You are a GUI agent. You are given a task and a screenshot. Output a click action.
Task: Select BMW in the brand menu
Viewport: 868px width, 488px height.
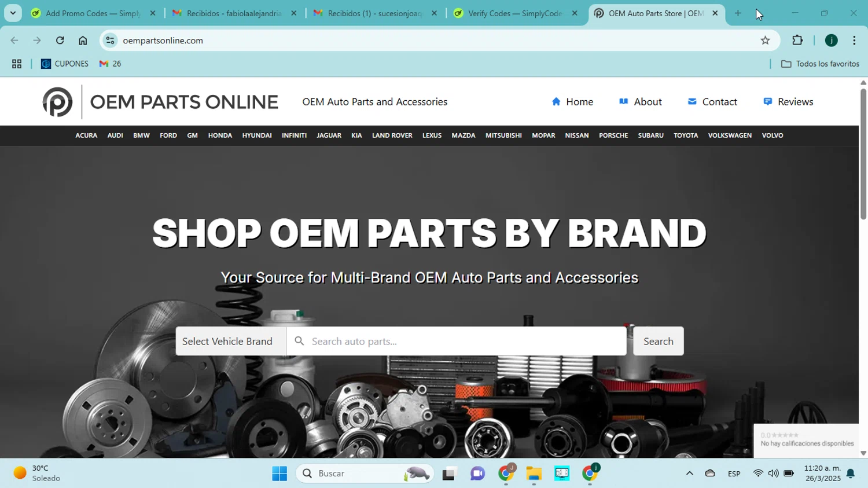coord(141,135)
